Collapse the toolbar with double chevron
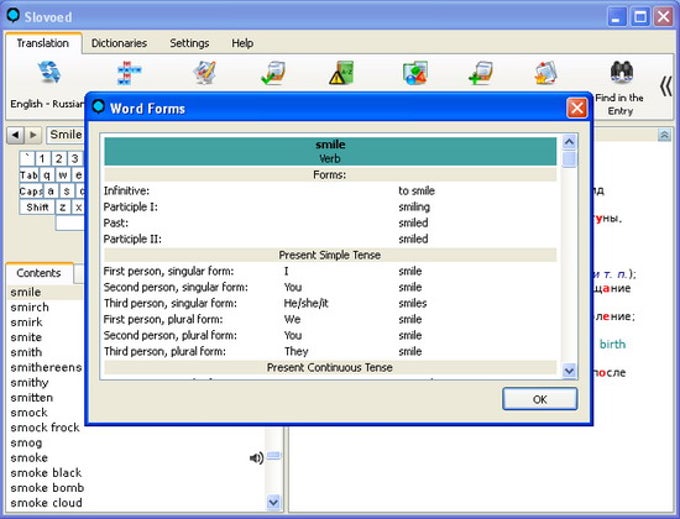Image resolution: width=680 pixels, height=519 pixels. [666, 86]
